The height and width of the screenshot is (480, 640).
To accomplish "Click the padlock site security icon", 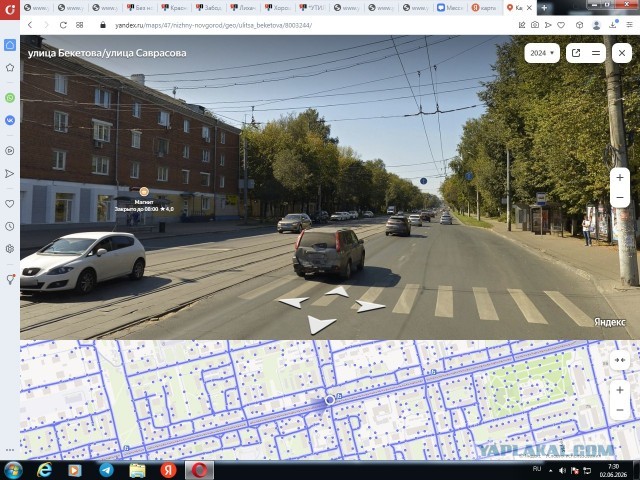I will pyautogui.click(x=103, y=25).
